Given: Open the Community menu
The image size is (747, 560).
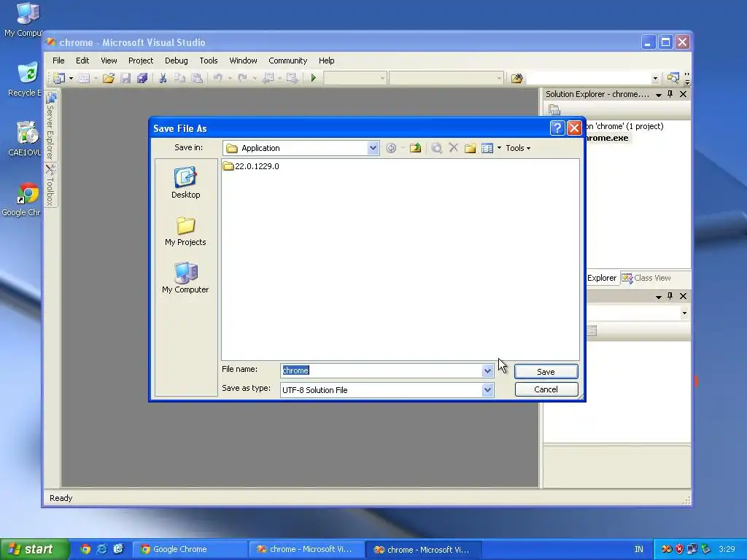Looking at the screenshot, I should [287, 61].
